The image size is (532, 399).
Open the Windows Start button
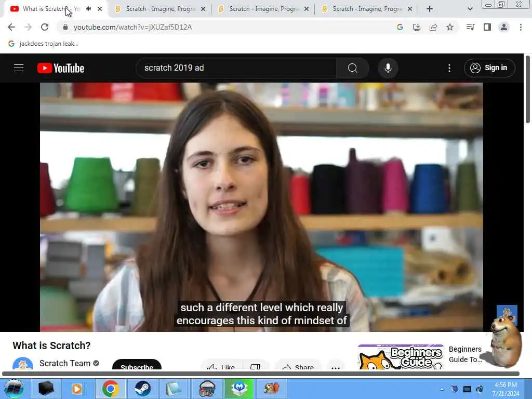(x=14, y=388)
